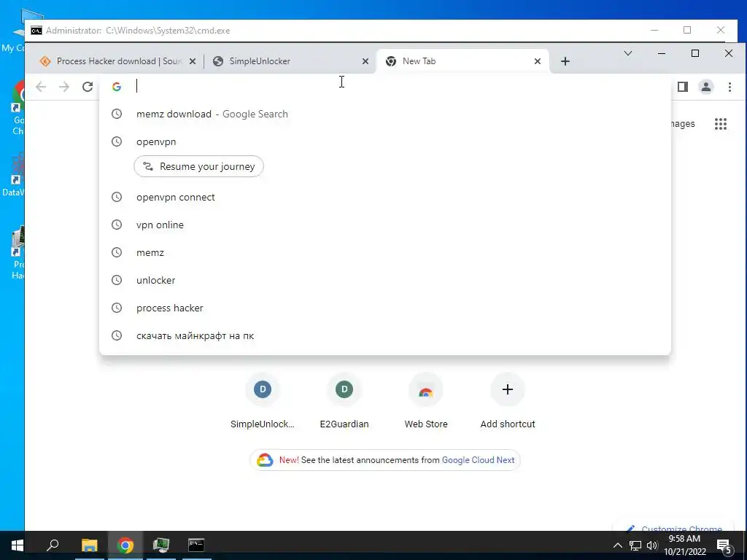
Task: Open the Google apps grid
Action: (720, 124)
